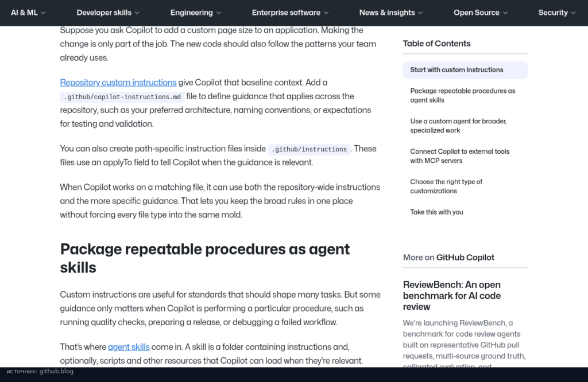Follow the Repository custom instructions link
The image size is (588, 382).
click(x=118, y=83)
